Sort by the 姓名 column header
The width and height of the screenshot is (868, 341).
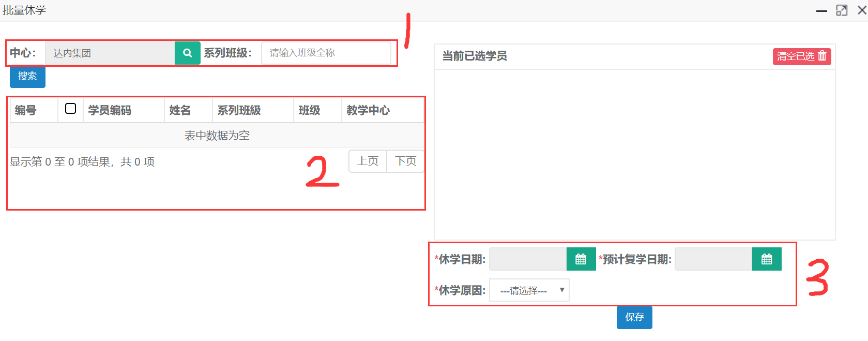pyautogui.click(x=180, y=110)
